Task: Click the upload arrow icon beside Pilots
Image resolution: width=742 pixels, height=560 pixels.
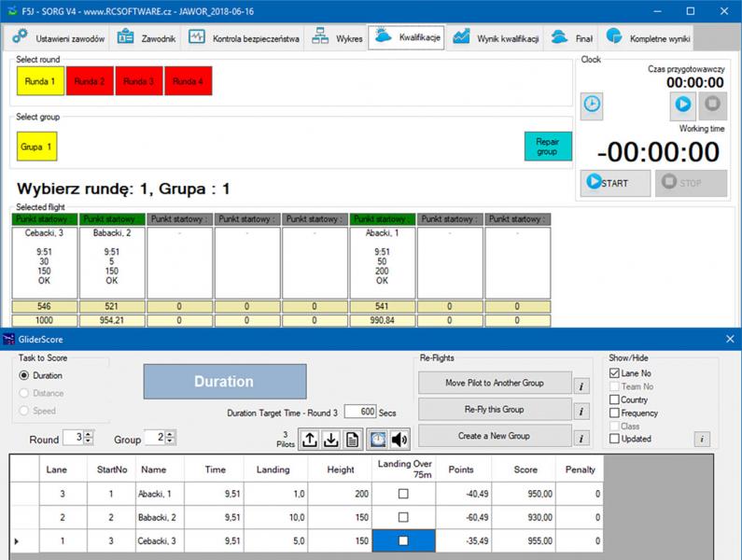Action: pyautogui.click(x=309, y=440)
